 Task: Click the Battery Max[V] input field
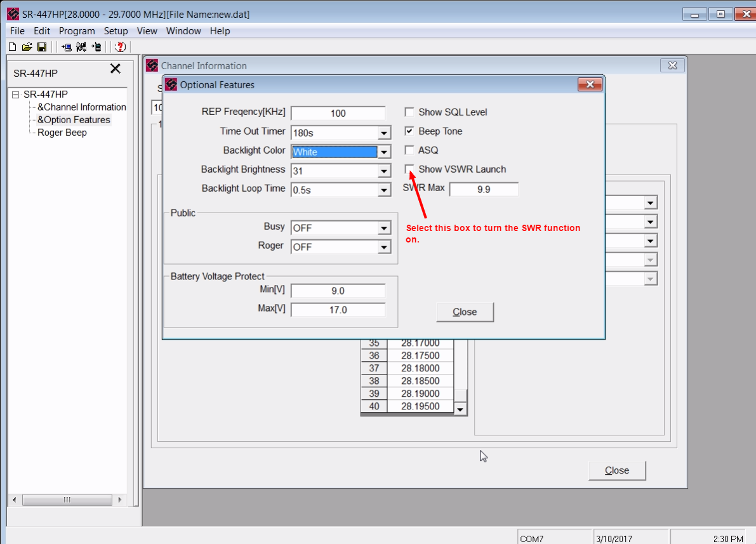338,310
